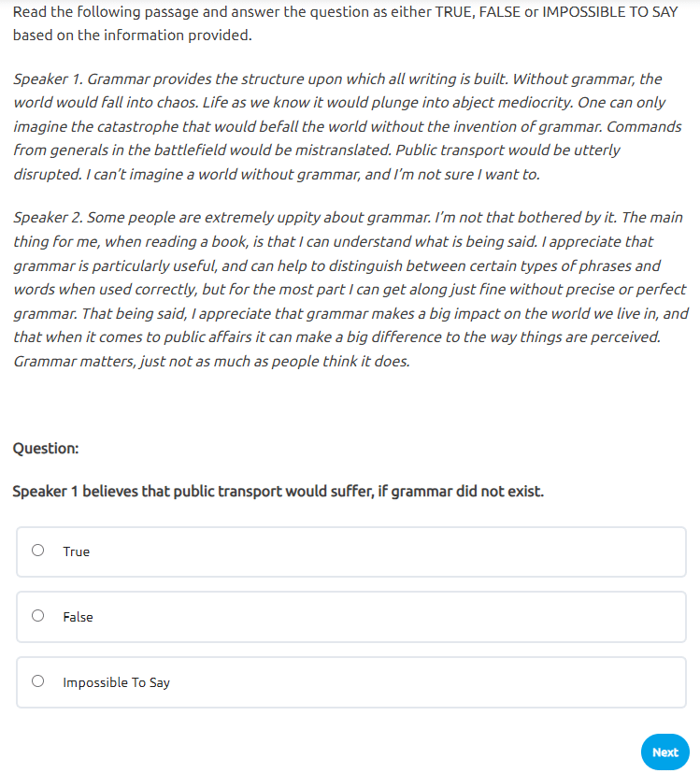Viewport: 700px width, 773px height.
Task: Click the blue Next button
Action: [664, 752]
